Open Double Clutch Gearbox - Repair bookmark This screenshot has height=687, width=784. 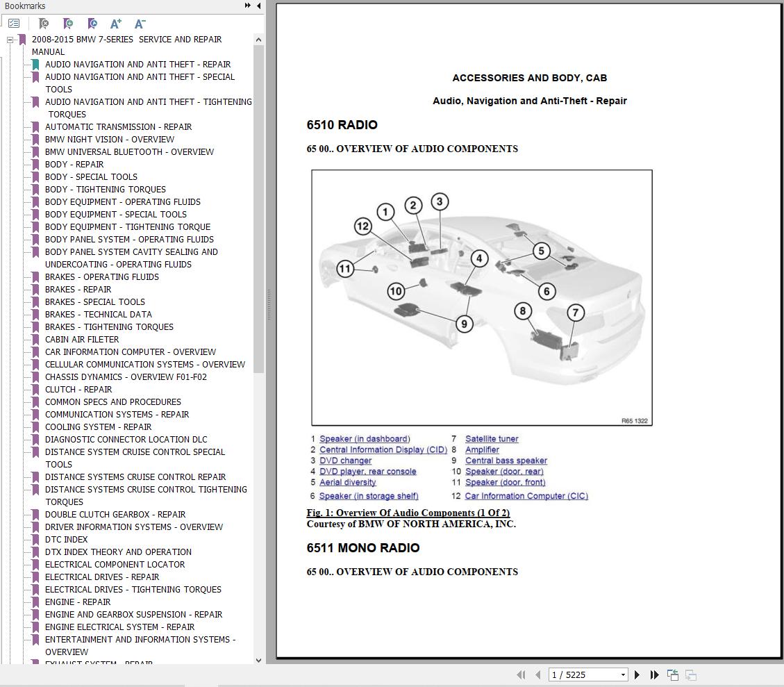(115, 515)
